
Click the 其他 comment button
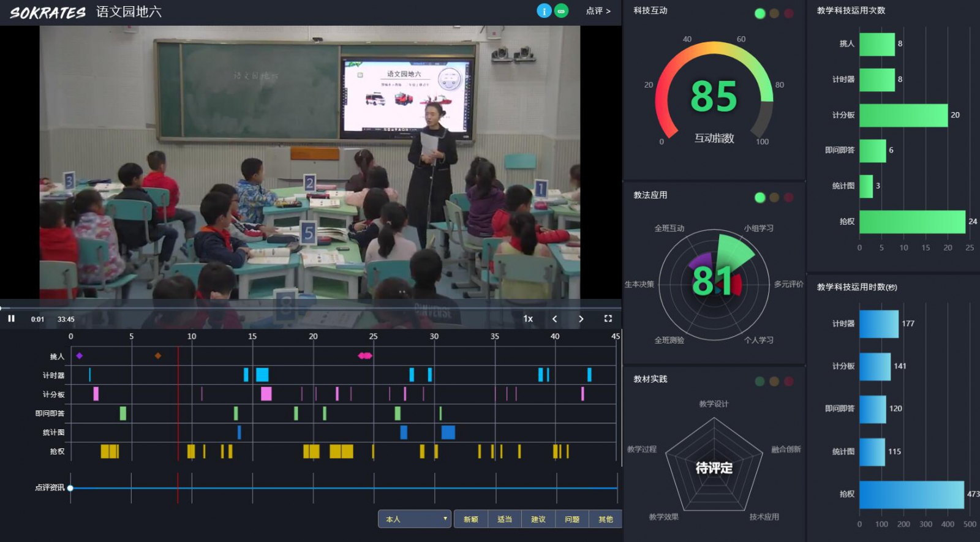[605, 519]
